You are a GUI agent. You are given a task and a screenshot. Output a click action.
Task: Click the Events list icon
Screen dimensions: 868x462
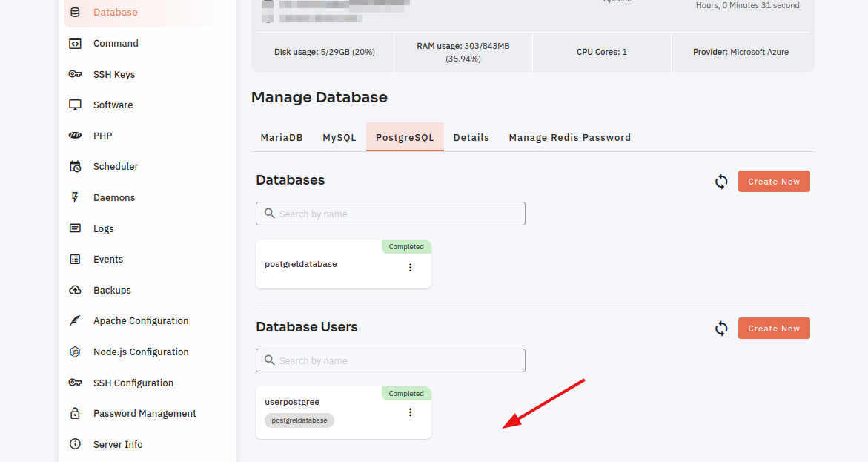tap(76, 260)
